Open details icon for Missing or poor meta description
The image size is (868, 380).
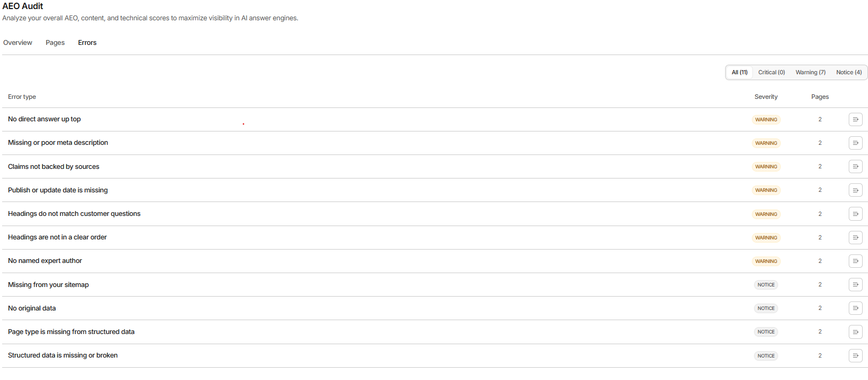[x=855, y=143]
